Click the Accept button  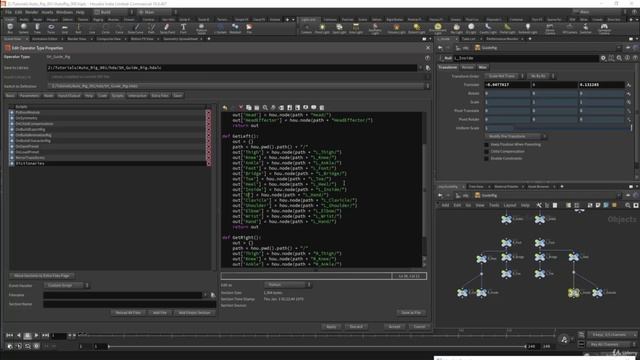(394, 327)
